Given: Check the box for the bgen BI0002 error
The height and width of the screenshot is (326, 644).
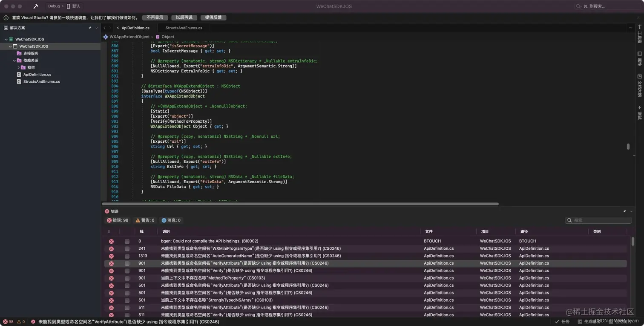Looking at the screenshot, I should (127, 241).
